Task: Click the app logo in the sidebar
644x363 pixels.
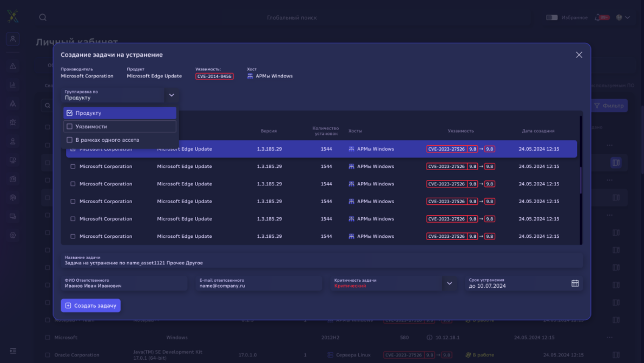Action: (x=13, y=16)
